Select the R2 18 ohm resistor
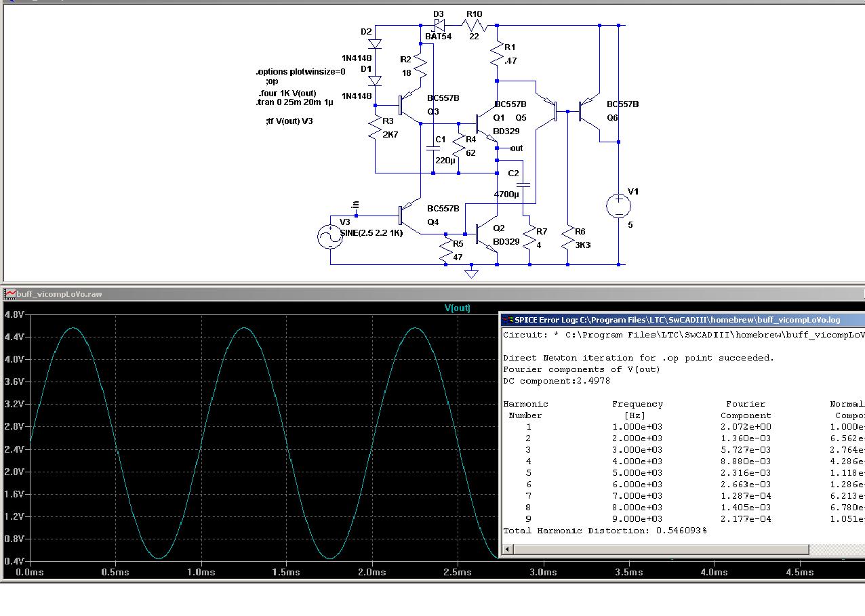This screenshot has width=865, height=616. [420, 66]
